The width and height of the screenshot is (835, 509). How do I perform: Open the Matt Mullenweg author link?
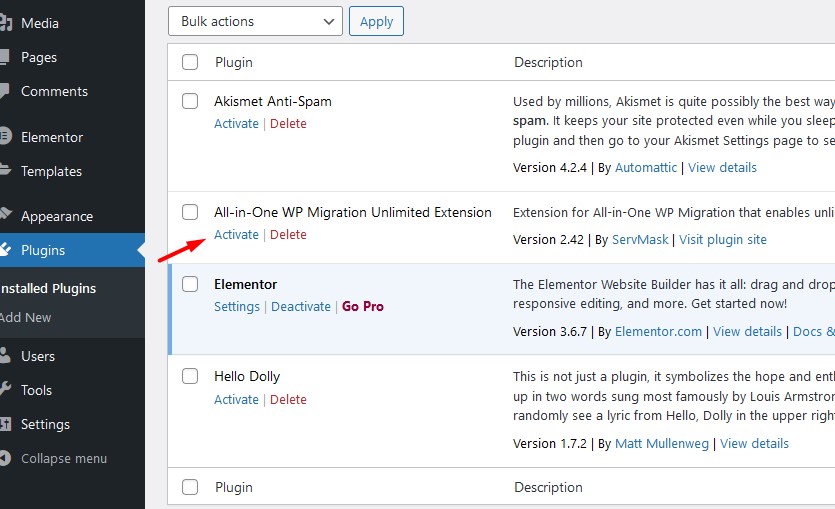point(662,444)
